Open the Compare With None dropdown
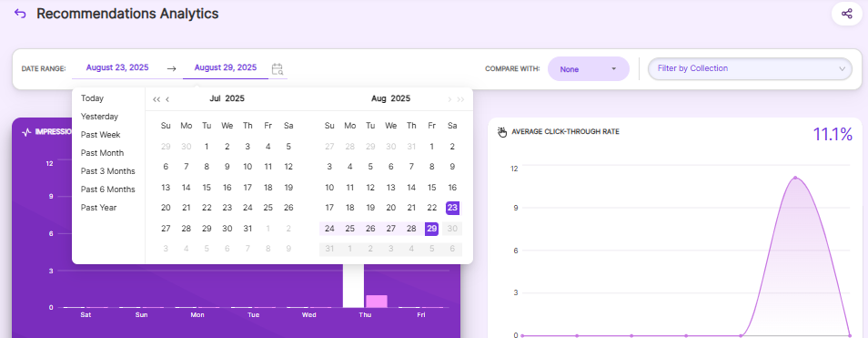 589,69
